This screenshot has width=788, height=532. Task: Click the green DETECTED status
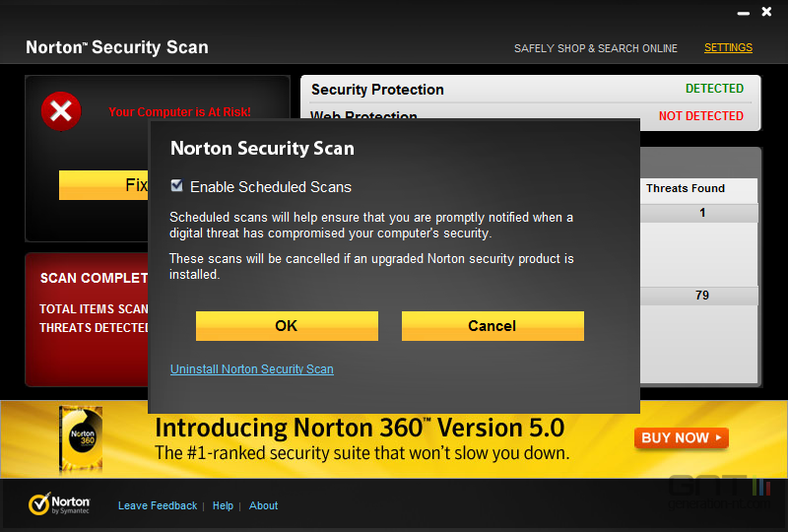pyautogui.click(x=714, y=89)
